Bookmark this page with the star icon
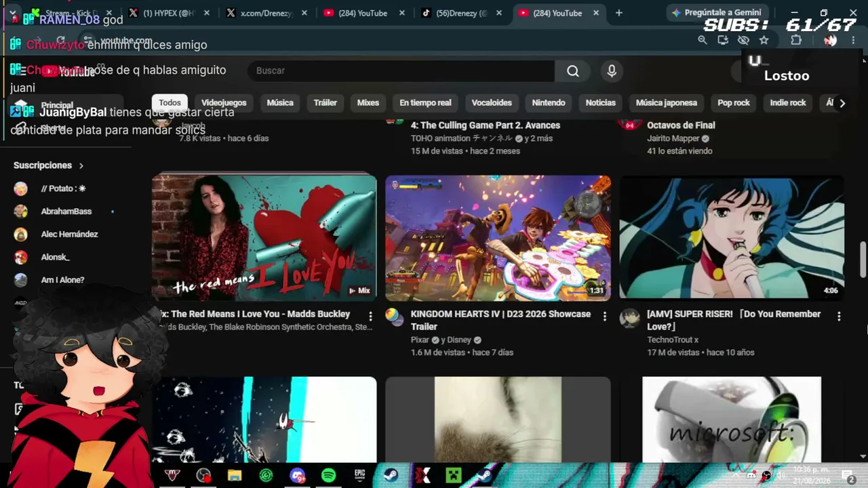 (764, 40)
